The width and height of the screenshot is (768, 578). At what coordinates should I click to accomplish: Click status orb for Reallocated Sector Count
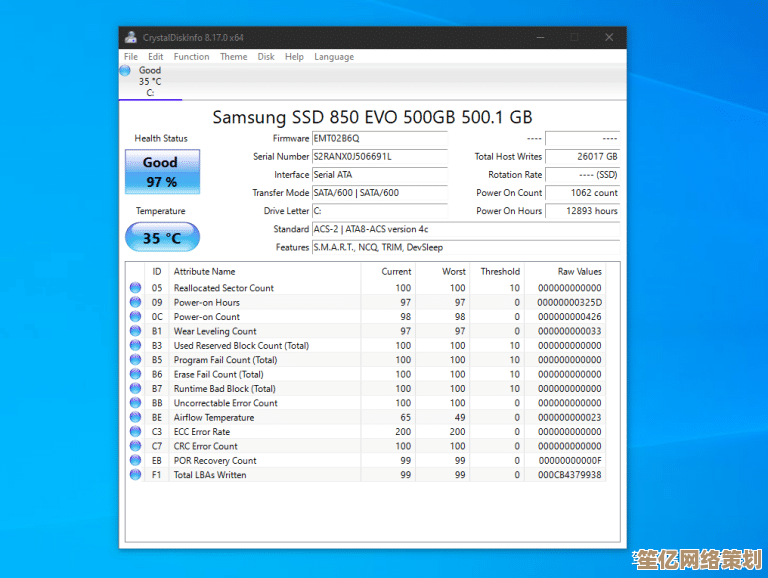135,288
